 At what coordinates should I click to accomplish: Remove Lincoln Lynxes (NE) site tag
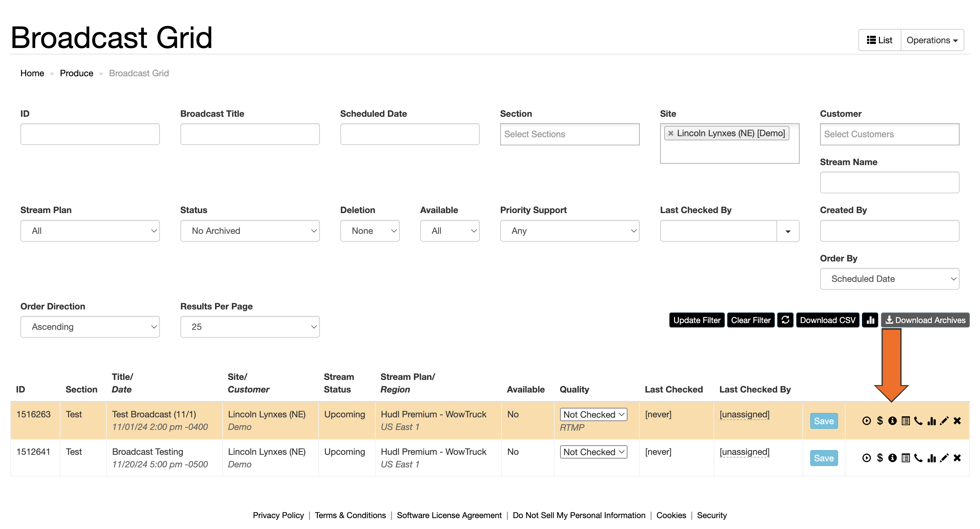click(x=671, y=133)
